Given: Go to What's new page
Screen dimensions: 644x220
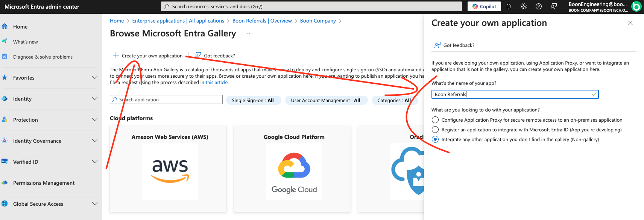Looking at the screenshot, I should tap(25, 42).
